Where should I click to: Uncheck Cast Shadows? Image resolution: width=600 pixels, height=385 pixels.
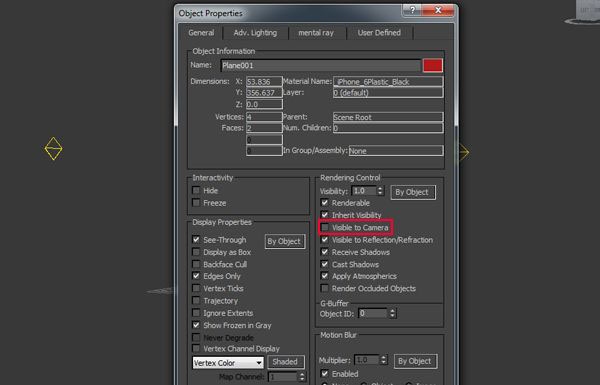(x=325, y=264)
